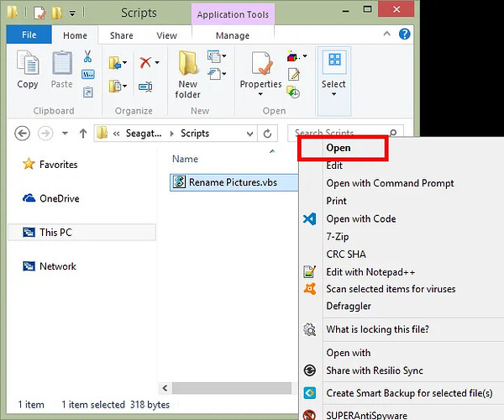Screen dimensions: 504x420
Task: Click the Up arrow navigation button
Action: pyautogui.click(x=83, y=134)
